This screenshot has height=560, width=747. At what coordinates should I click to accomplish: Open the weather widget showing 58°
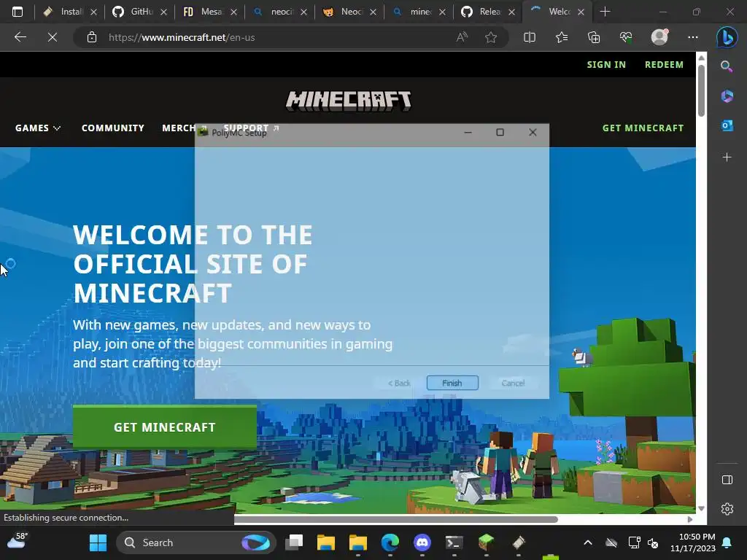coord(18,541)
